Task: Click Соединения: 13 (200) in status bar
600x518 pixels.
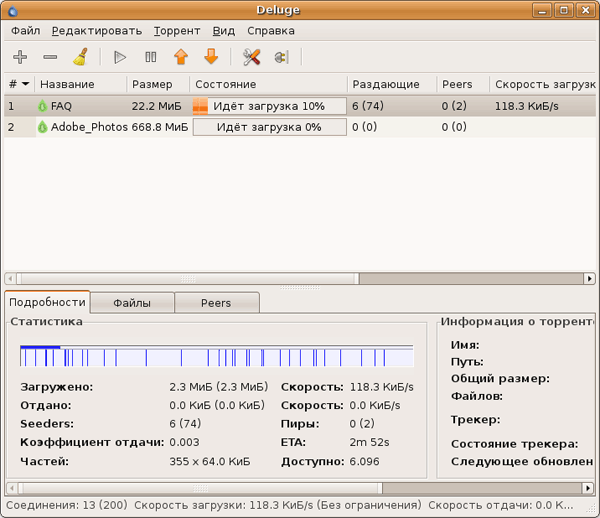Action: pyautogui.click(x=67, y=505)
